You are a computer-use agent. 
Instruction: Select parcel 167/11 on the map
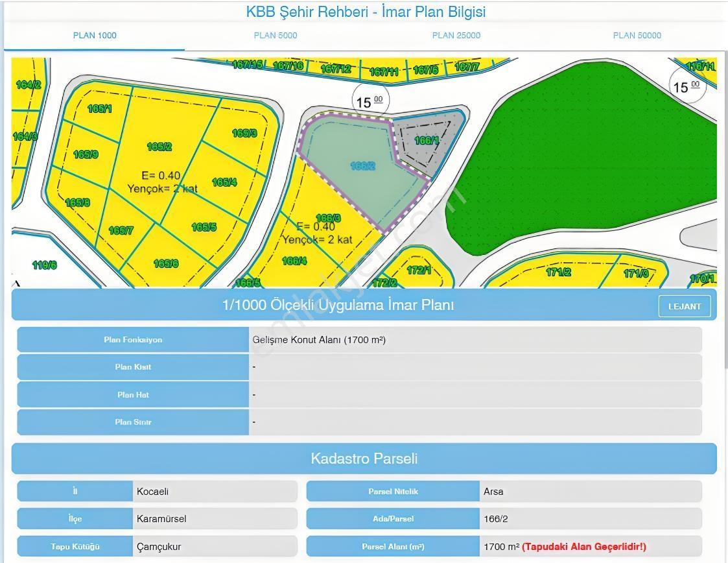pos(384,71)
